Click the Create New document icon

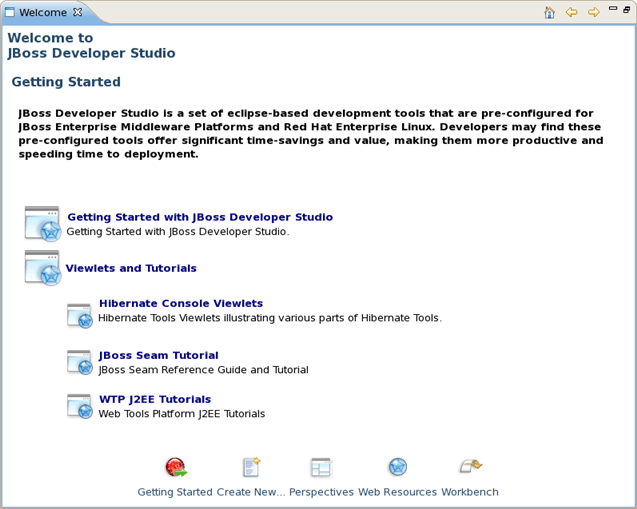pos(251,467)
